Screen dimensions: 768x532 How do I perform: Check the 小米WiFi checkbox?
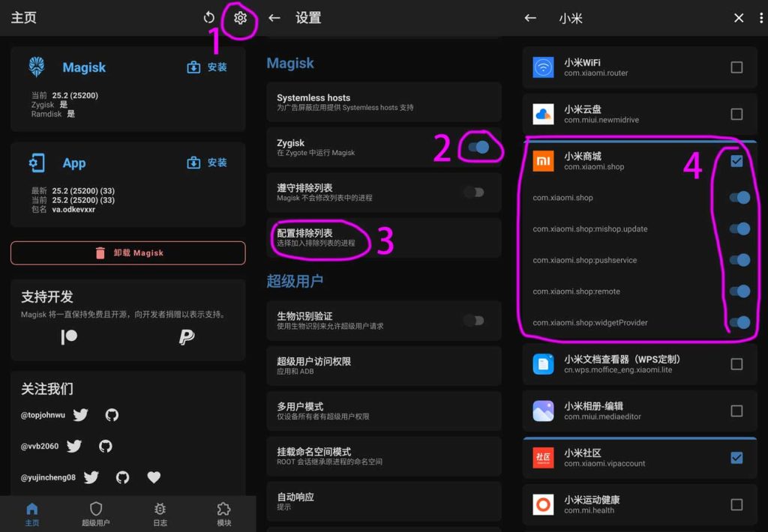[x=736, y=67]
